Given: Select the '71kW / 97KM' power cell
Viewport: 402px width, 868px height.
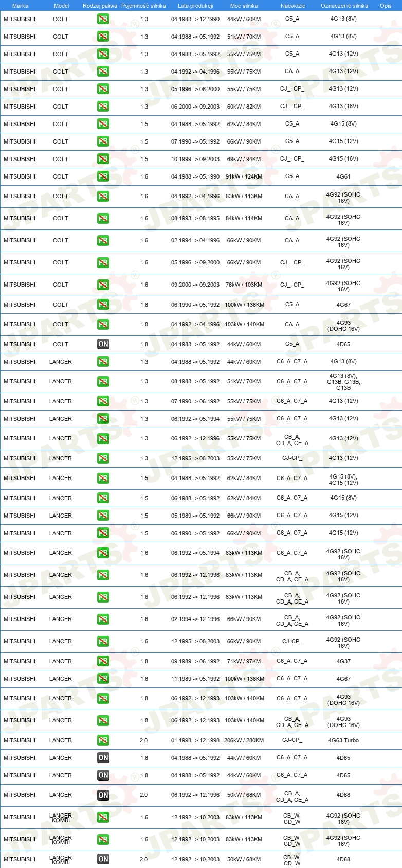Looking at the screenshot, I should (244, 661).
